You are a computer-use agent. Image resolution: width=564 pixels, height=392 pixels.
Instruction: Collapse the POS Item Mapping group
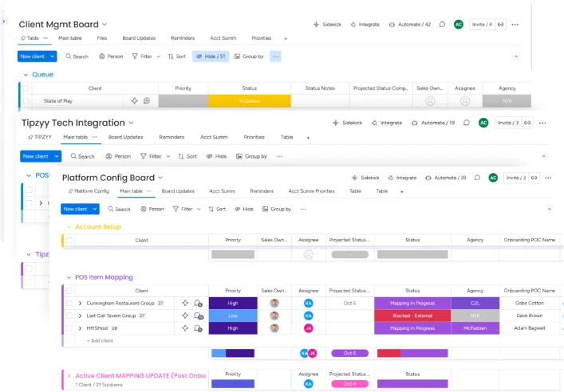tap(68, 277)
